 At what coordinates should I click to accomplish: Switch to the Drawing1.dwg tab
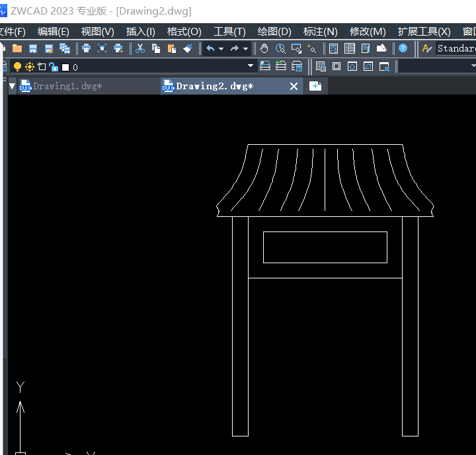(67, 86)
